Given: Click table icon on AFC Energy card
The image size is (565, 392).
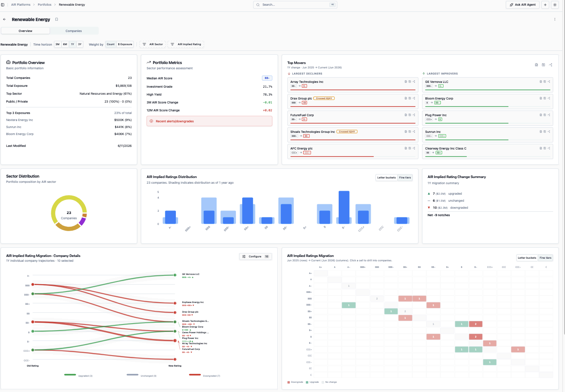Looking at the screenshot, I should (x=410, y=148).
